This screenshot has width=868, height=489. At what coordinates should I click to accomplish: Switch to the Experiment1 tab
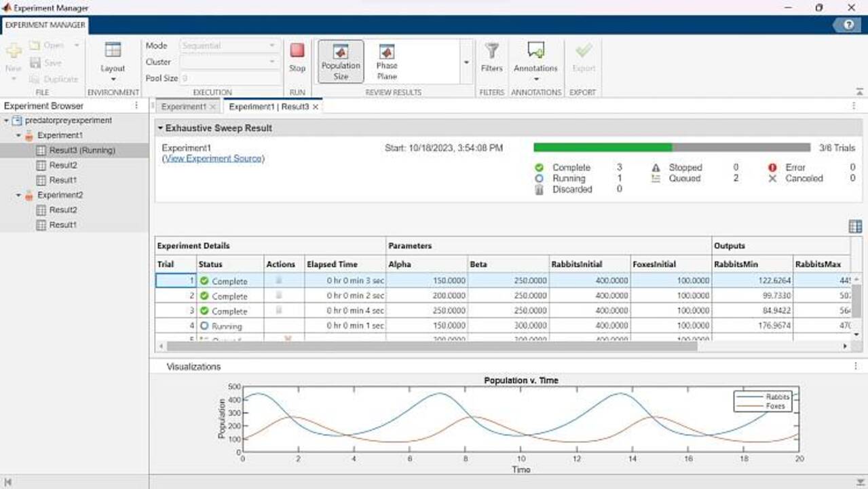pos(183,107)
